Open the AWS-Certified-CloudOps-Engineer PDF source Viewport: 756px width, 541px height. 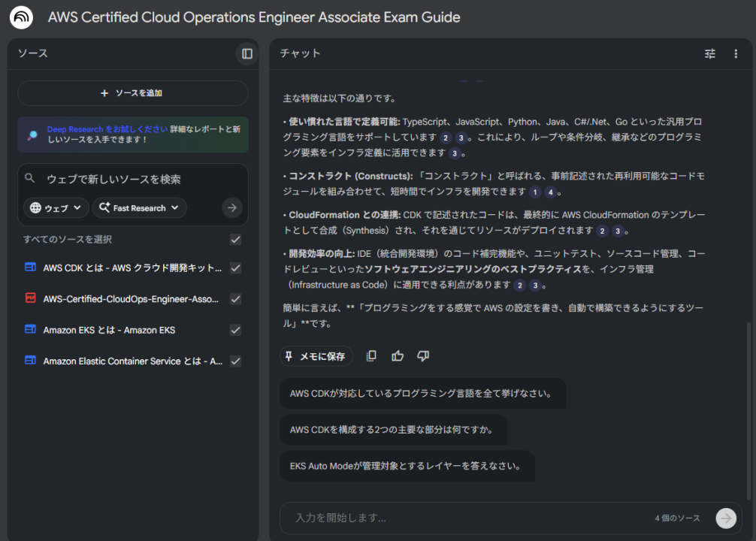coord(131,299)
